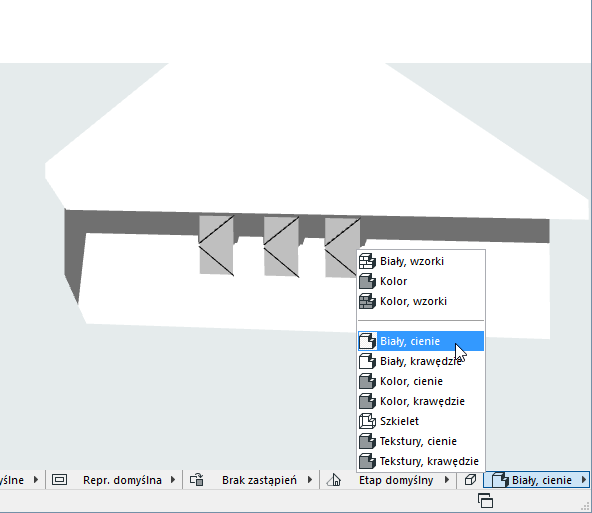This screenshot has width=592, height=513.
Task: Expand arrow next to 'Repr. domyślna'
Action: [x=173, y=480]
